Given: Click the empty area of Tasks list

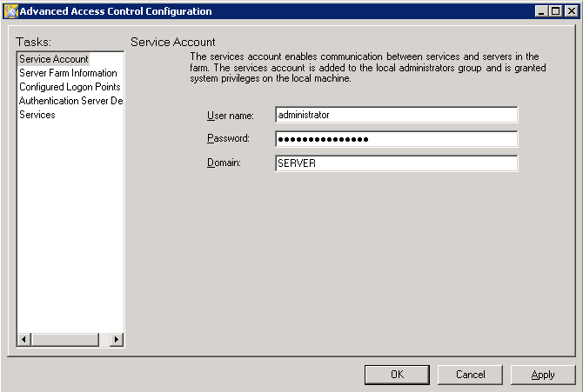Looking at the screenshot, I should coord(70,223).
